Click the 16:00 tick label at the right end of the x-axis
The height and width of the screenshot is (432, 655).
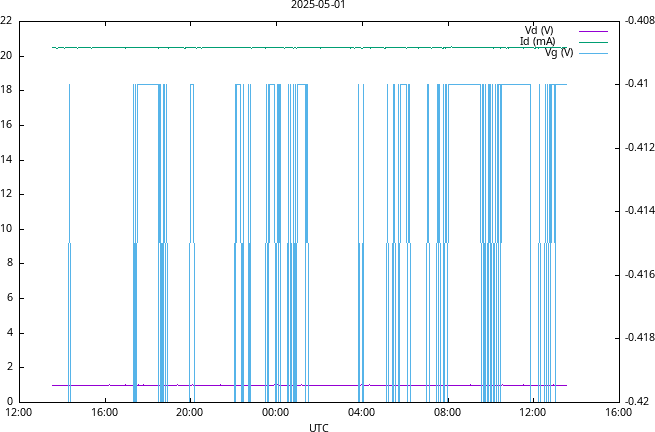coord(618,412)
